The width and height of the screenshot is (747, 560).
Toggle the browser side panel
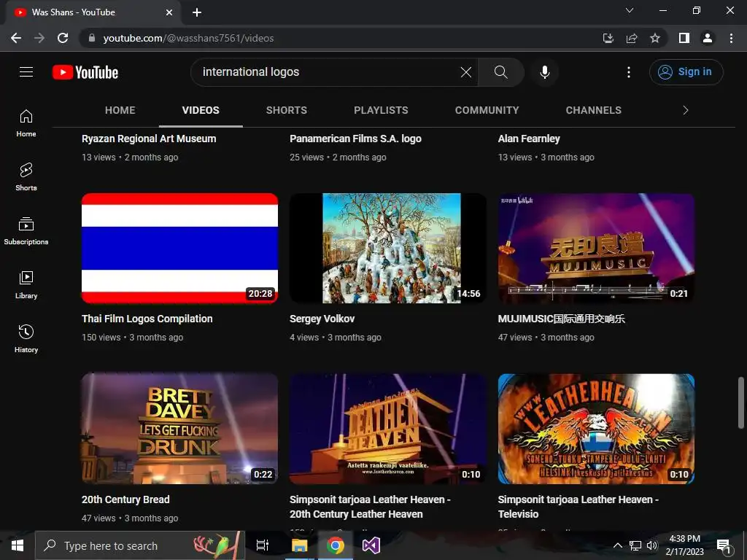[684, 38]
